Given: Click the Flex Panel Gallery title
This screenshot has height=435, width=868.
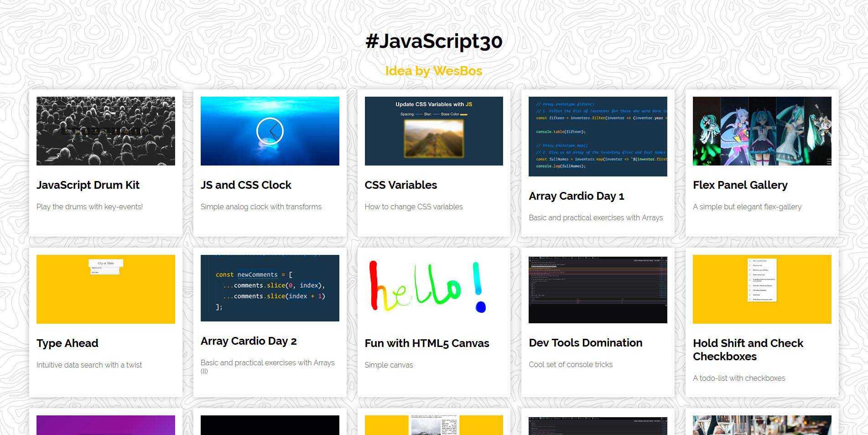Looking at the screenshot, I should point(740,185).
